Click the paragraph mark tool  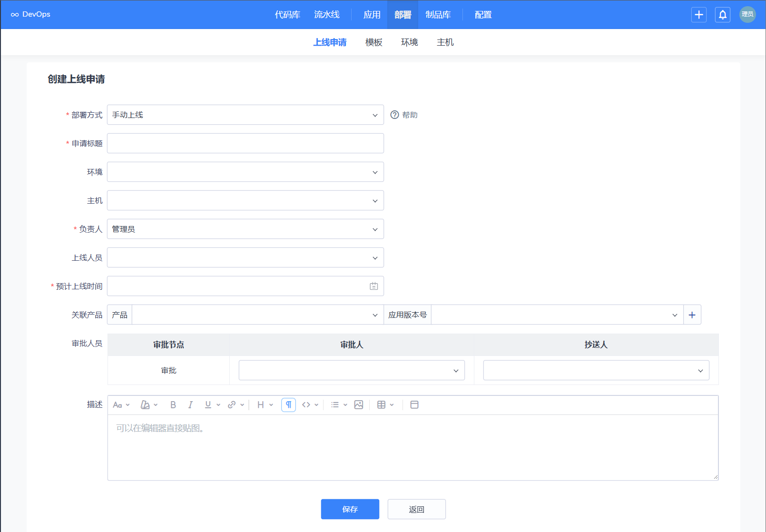(288, 404)
